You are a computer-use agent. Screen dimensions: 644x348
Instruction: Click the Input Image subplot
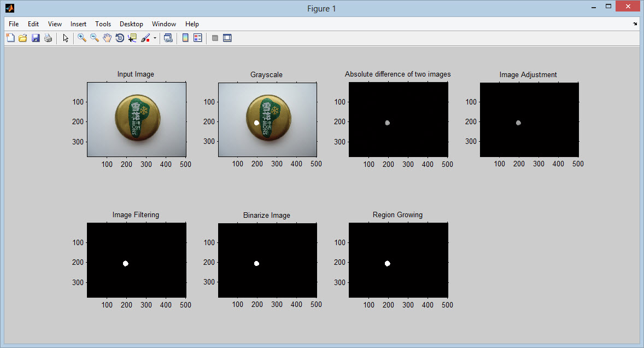(x=136, y=120)
